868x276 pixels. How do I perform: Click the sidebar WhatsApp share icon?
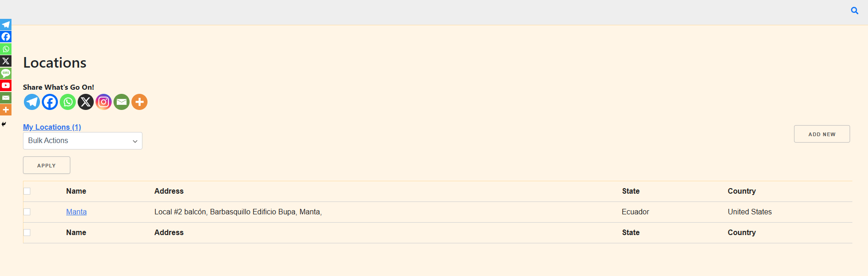(x=6, y=49)
